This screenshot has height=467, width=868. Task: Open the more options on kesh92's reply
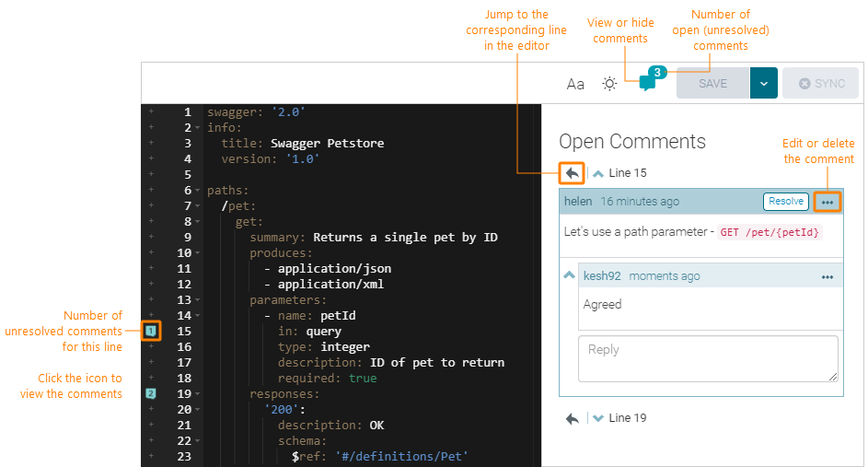(x=827, y=276)
